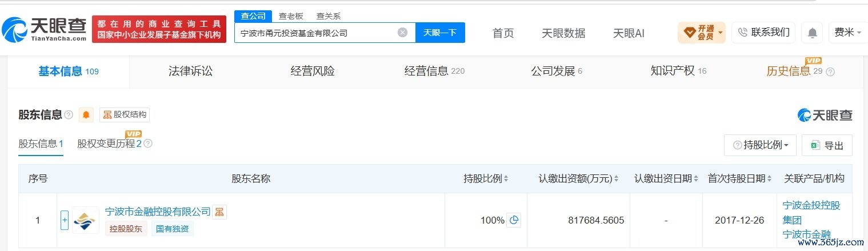The width and height of the screenshot is (868, 251).
Task: Select the 股权变更历程 2 sub-tab
Action: pos(109,144)
